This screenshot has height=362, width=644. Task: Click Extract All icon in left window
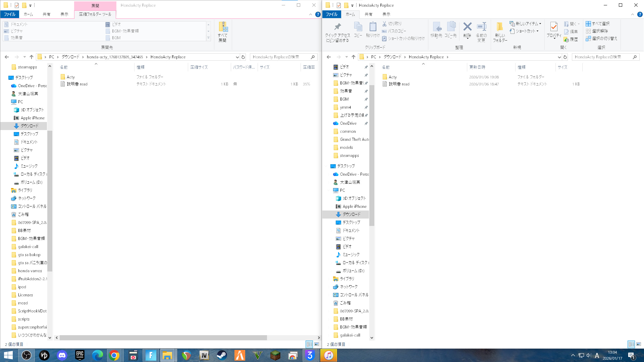click(x=223, y=32)
